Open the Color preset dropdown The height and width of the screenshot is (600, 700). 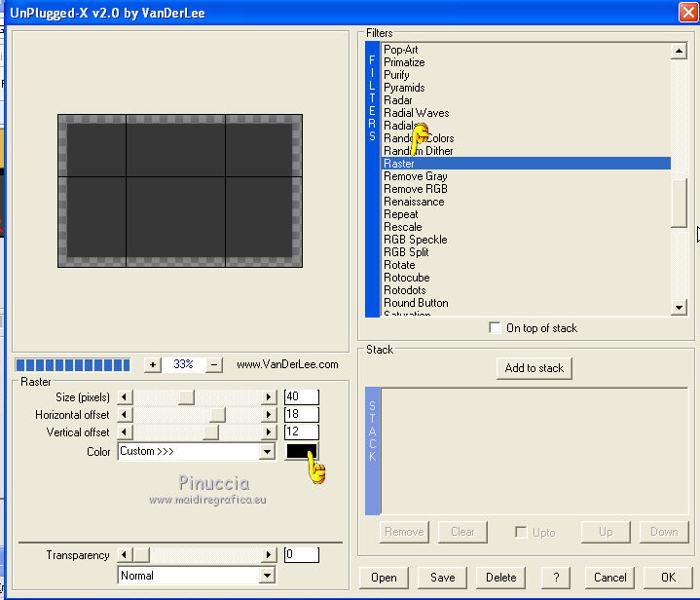tap(267, 452)
